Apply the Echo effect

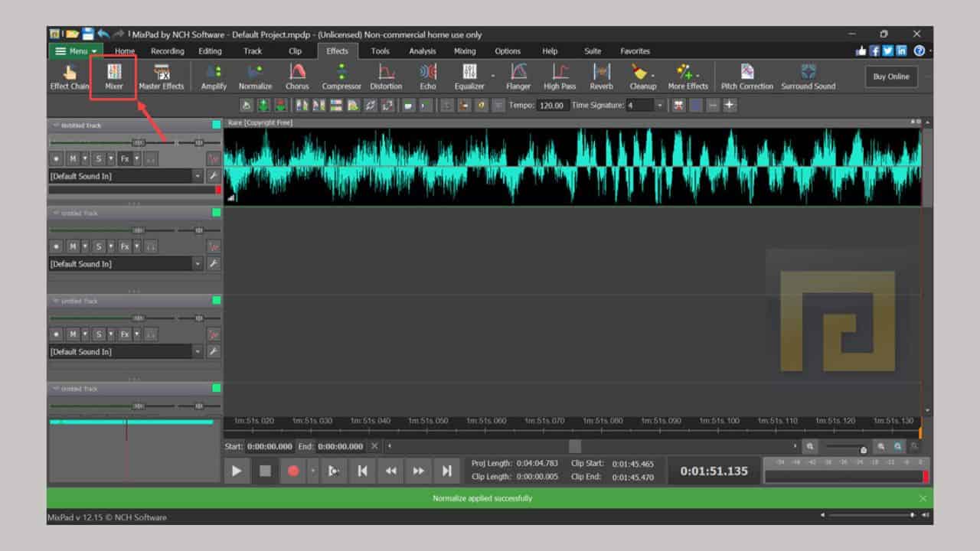pos(428,77)
